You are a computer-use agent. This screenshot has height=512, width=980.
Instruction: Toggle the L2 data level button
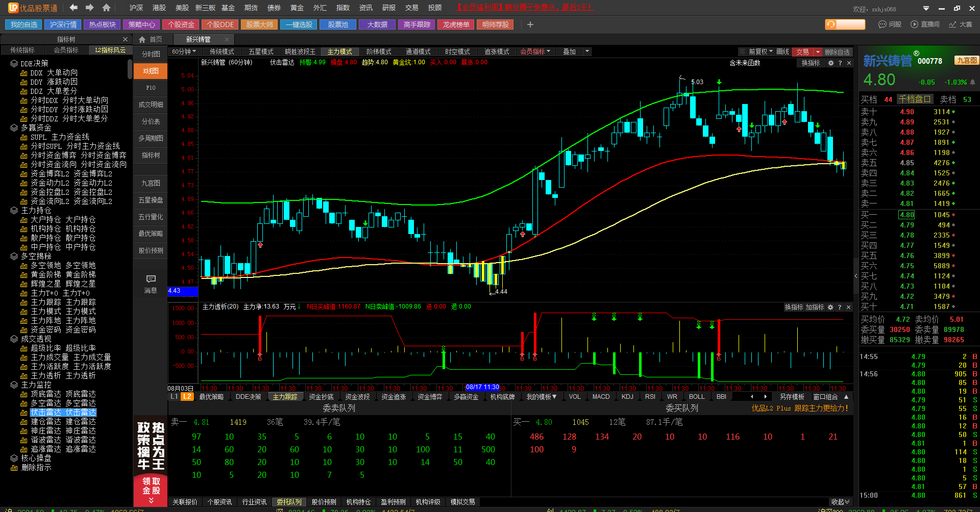pyautogui.click(x=187, y=397)
